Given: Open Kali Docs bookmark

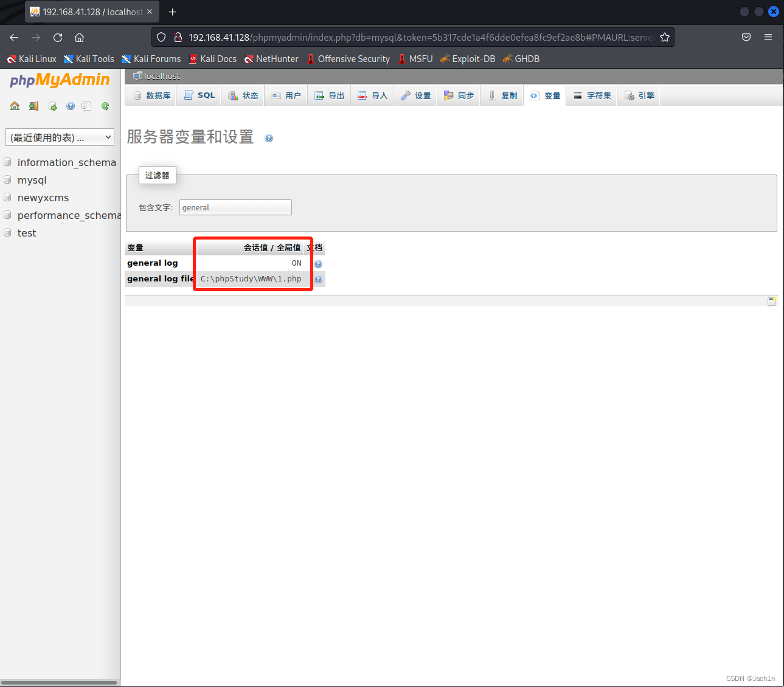Looking at the screenshot, I should [x=212, y=59].
